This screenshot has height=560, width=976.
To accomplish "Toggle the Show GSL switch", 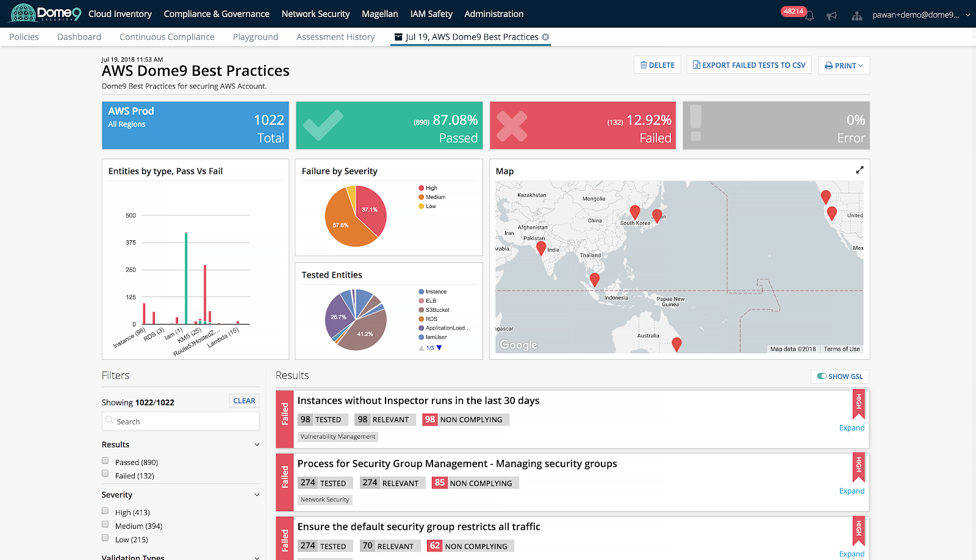I will (822, 376).
